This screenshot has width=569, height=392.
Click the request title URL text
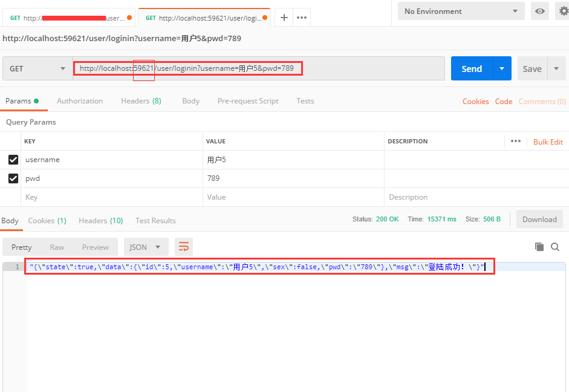[122, 38]
